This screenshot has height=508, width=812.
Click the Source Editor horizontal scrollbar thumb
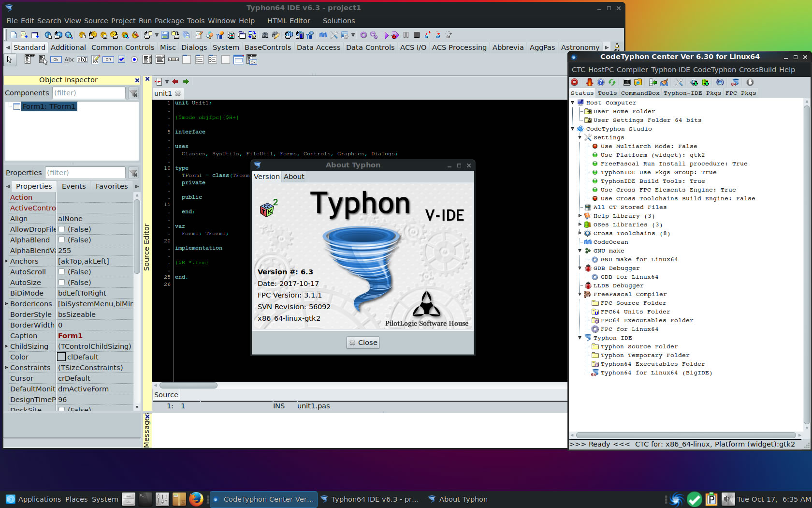(188, 386)
